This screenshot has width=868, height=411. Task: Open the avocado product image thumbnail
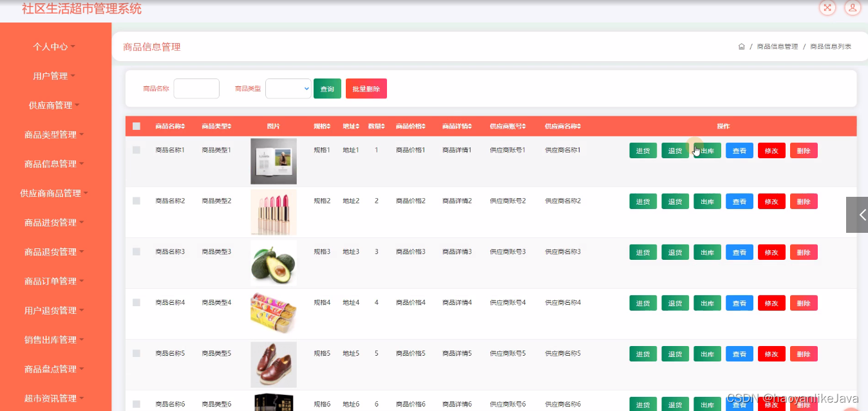point(274,263)
